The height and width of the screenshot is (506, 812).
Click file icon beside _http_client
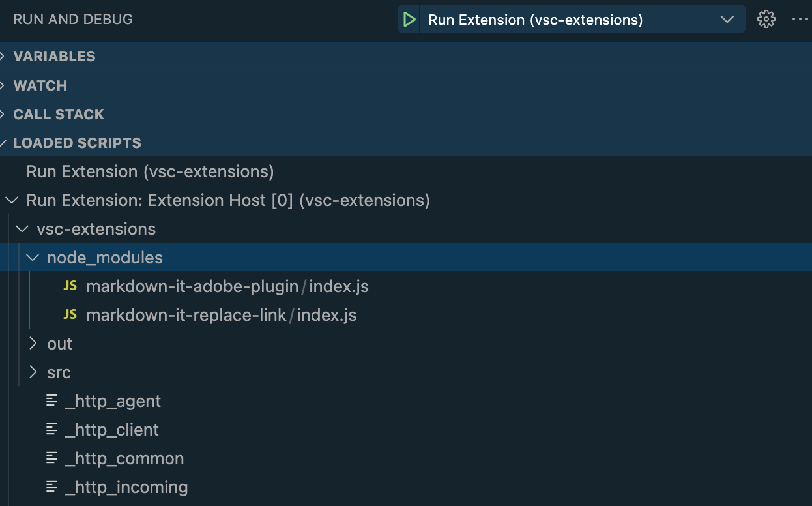pos(52,430)
